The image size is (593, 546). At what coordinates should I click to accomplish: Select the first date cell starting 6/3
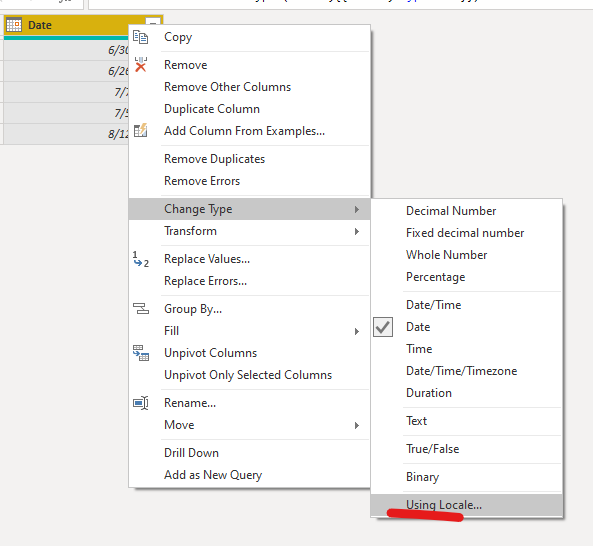(x=66, y=50)
